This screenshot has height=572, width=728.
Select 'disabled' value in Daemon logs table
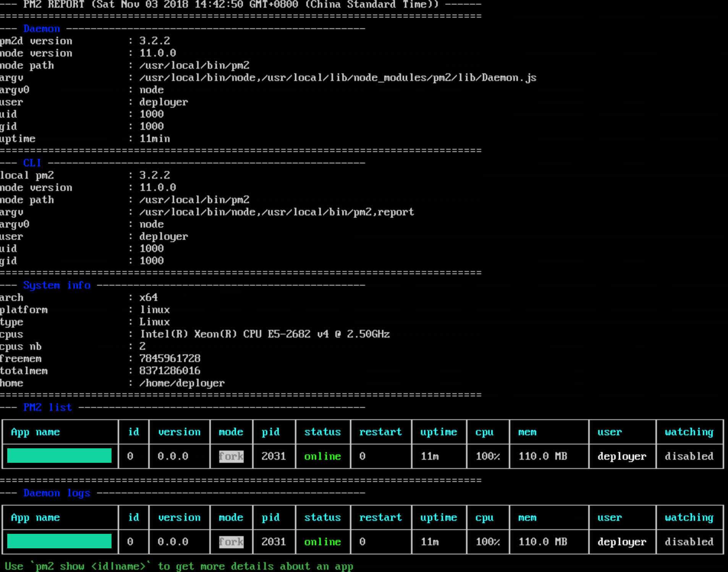coord(689,542)
